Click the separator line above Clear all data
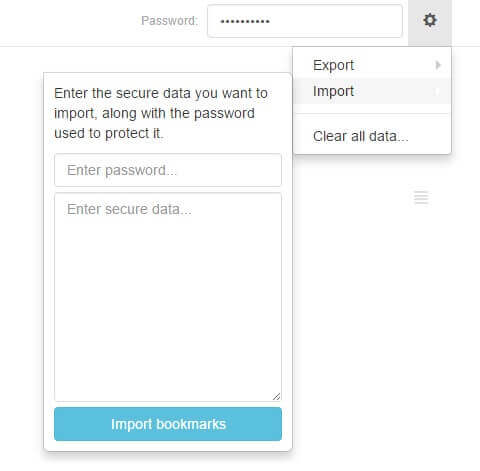480x471 pixels. tap(372, 114)
